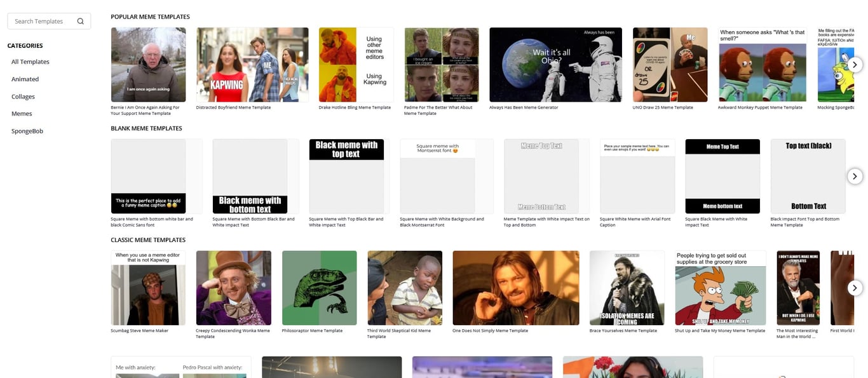Choose the white Impact Meme Top Text template

(x=541, y=176)
